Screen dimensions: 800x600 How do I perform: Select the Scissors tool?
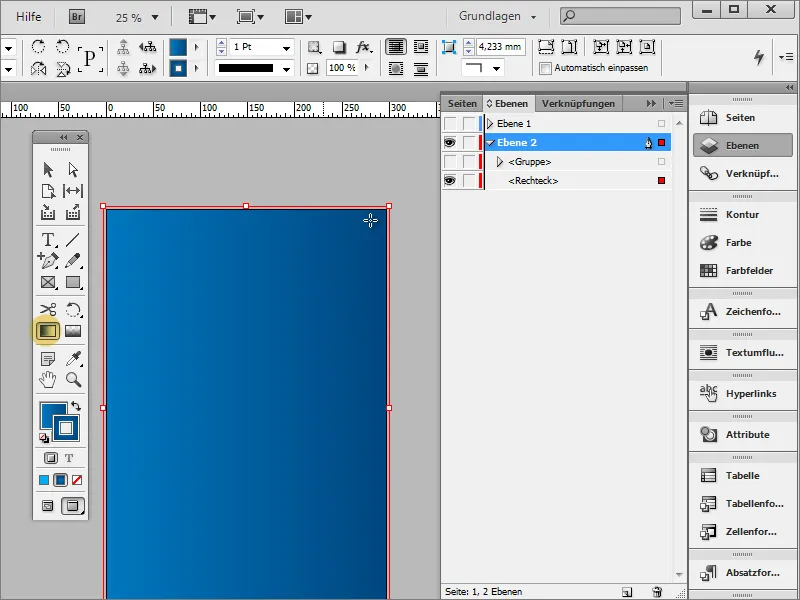48,309
